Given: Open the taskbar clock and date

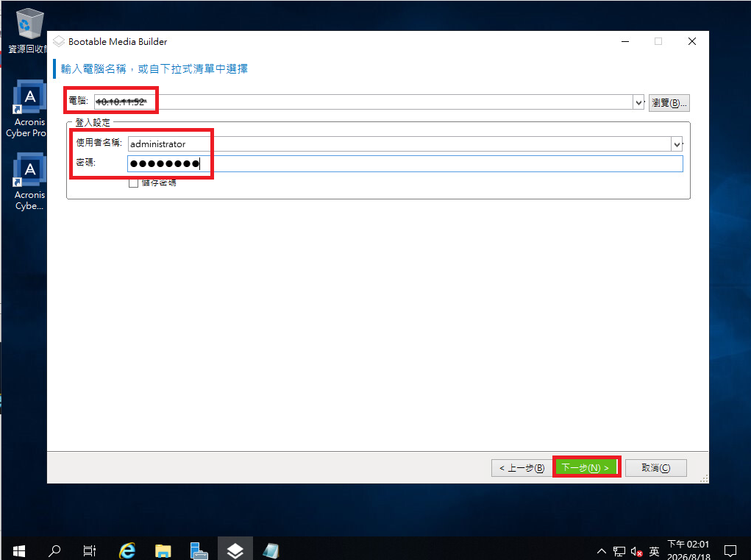Looking at the screenshot, I should click(x=688, y=550).
